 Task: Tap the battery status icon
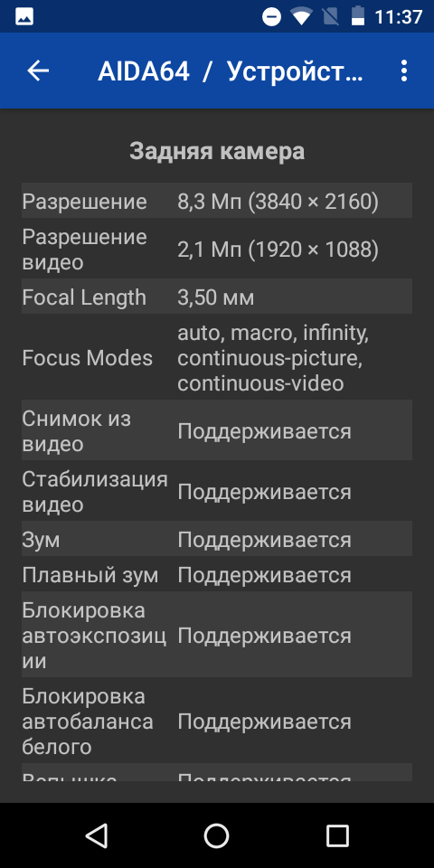pyautogui.click(x=358, y=16)
